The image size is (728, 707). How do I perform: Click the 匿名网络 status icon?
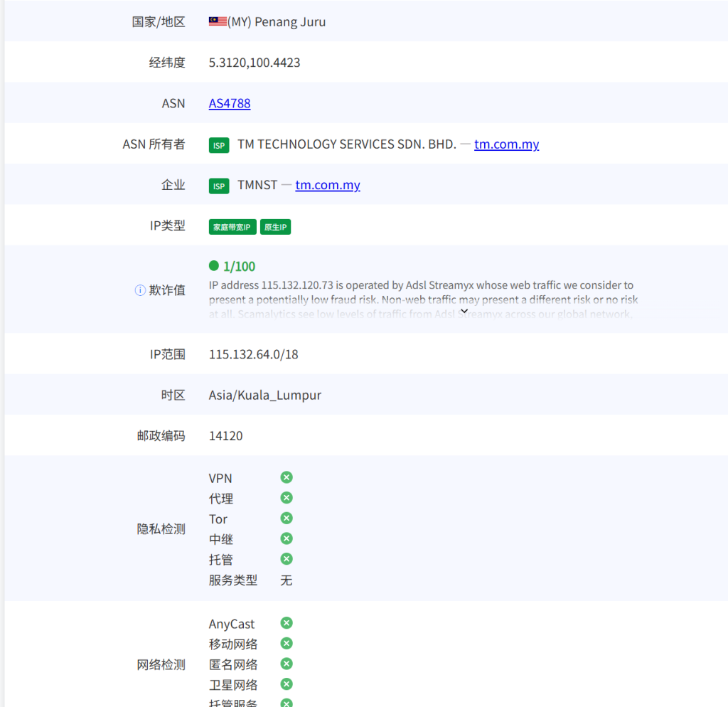click(287, 664)
